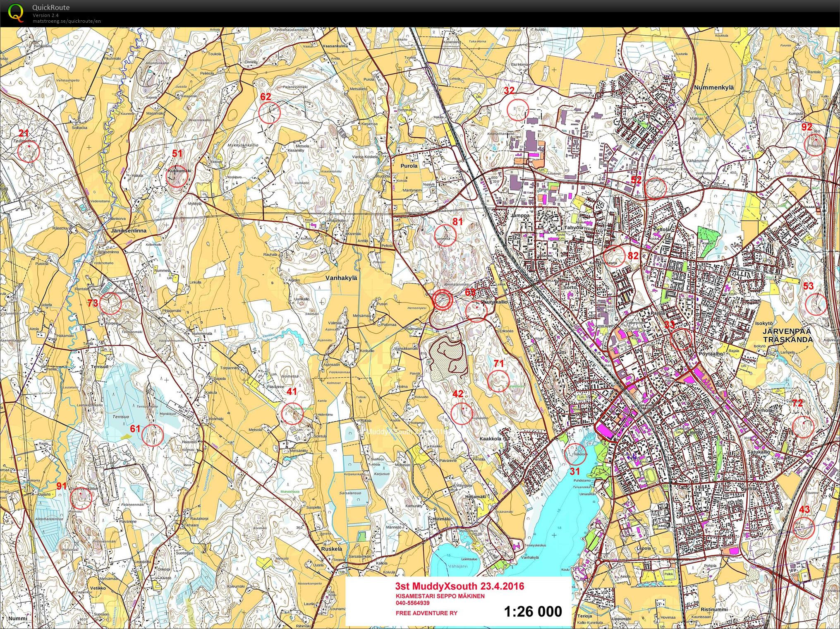The image size is (840, 629).
Task: Click the Vanhakylä place name
Action: pyautogui.click(x=342, y=278)
